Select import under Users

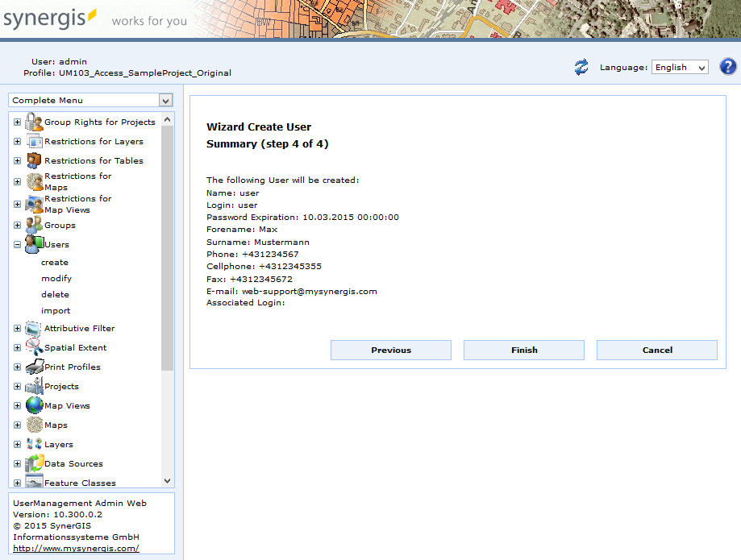(56, 310)
